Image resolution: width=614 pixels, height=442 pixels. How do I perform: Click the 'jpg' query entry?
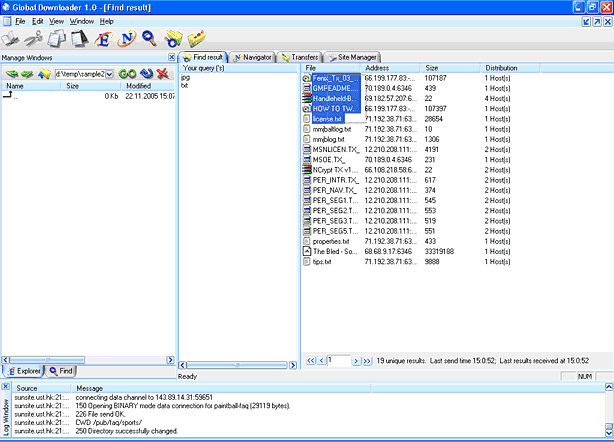coord(185,78)
